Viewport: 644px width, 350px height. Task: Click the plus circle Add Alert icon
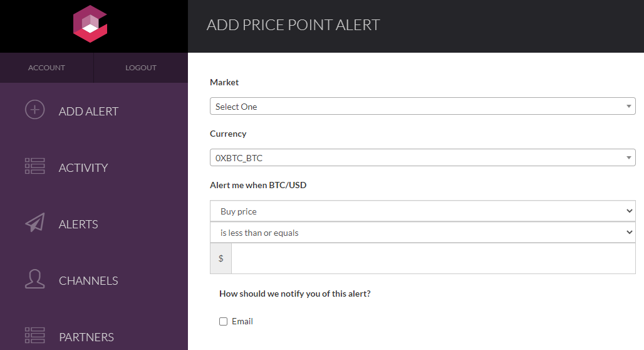coord(34,110)
